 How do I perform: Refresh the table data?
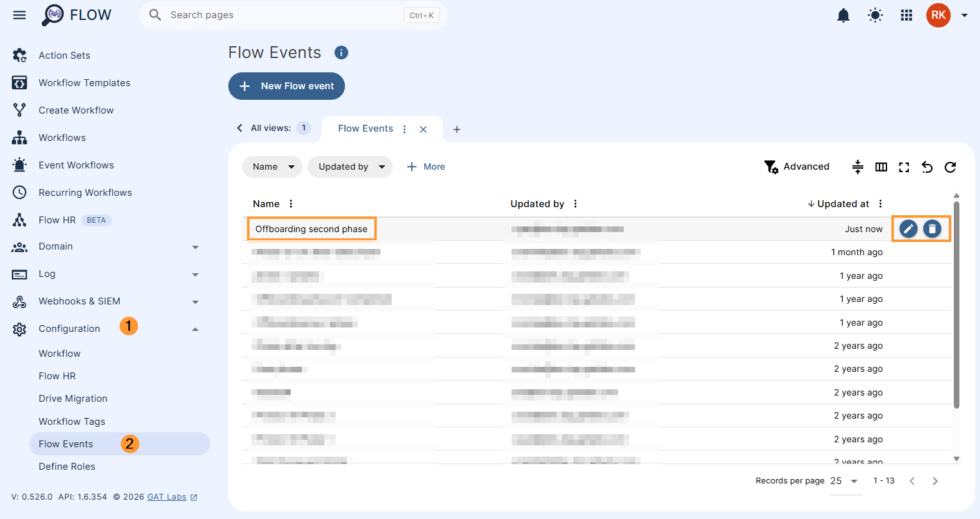[950, 167]
